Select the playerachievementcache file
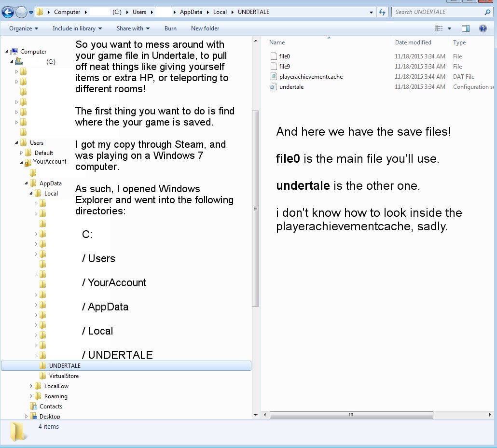The height and width of the screenshot is (448, 497). click(311, 77)
